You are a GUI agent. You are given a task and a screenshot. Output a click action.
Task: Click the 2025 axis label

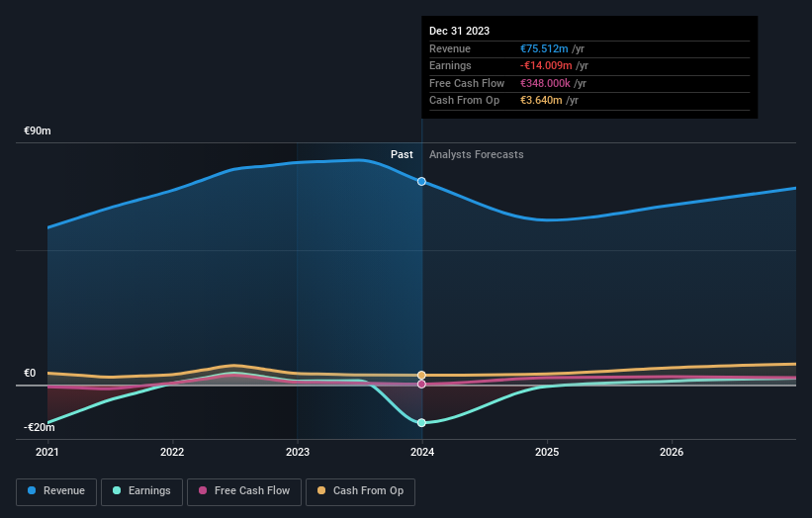[547, 453]
